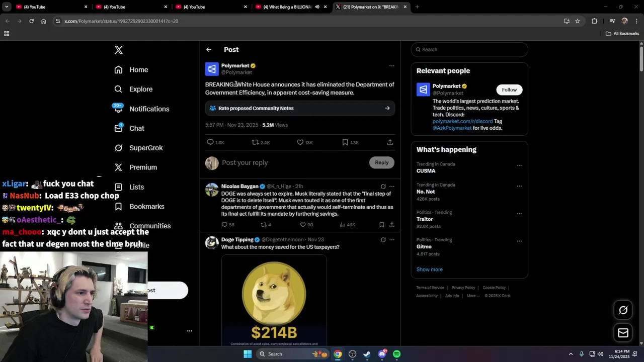The width and height of the screenshot is (644, 362).
Task: Open Windows Start menu
Action: (248, 354)
